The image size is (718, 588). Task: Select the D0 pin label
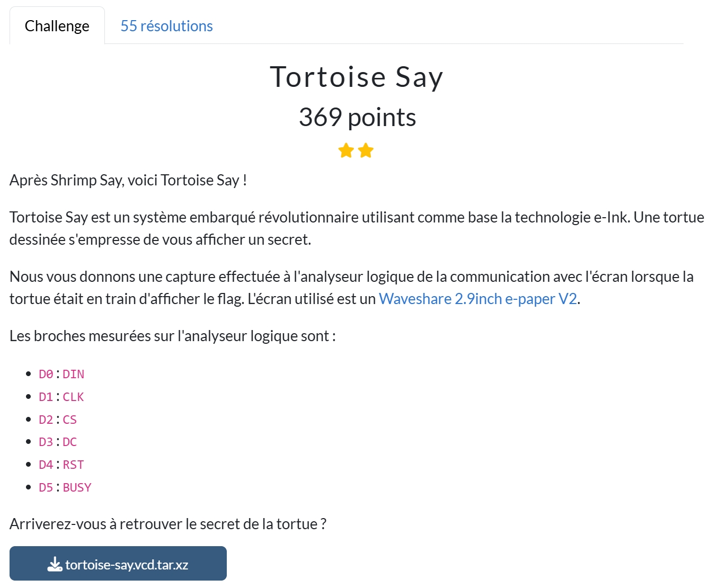(45, 373)
